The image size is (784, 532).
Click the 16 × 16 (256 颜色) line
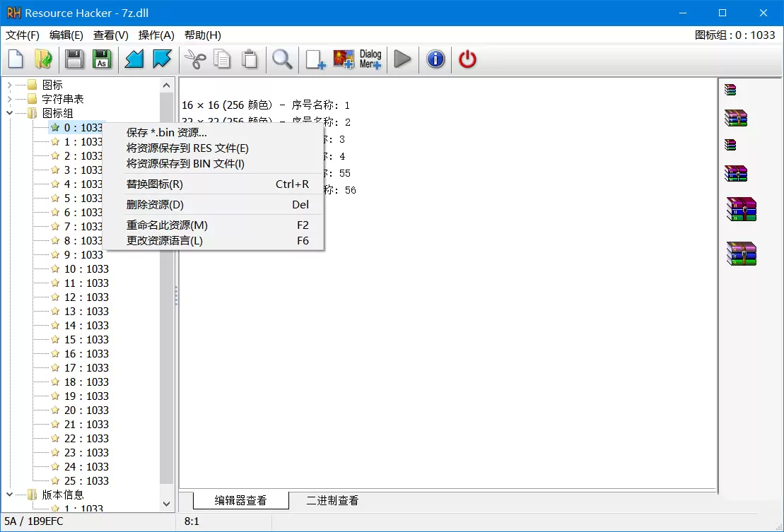[266, 105]
